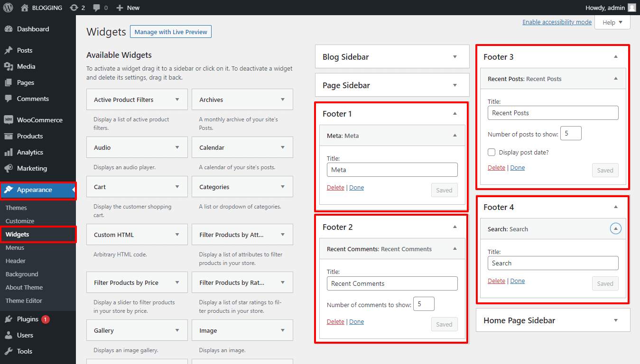The height and width of the screenshot is (364, 640).
Task: Open the comments bubble in the admin bar
Action: click(x=97, y=8)
